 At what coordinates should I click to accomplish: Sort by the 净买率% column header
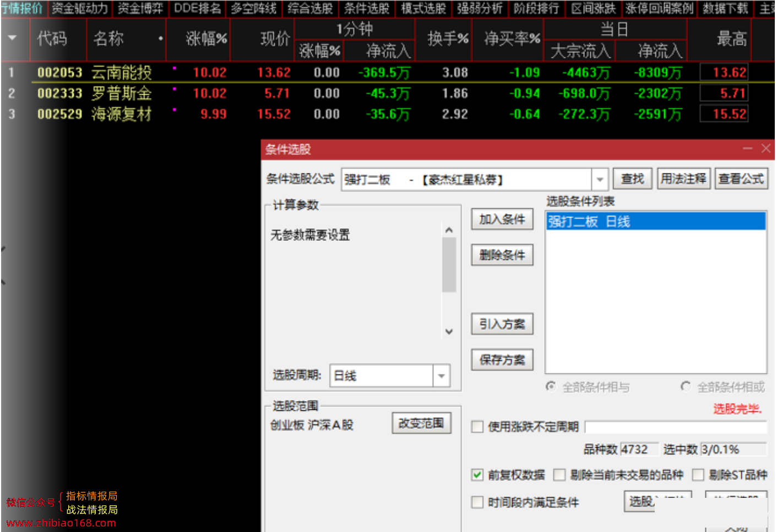[x=512, y=39]
